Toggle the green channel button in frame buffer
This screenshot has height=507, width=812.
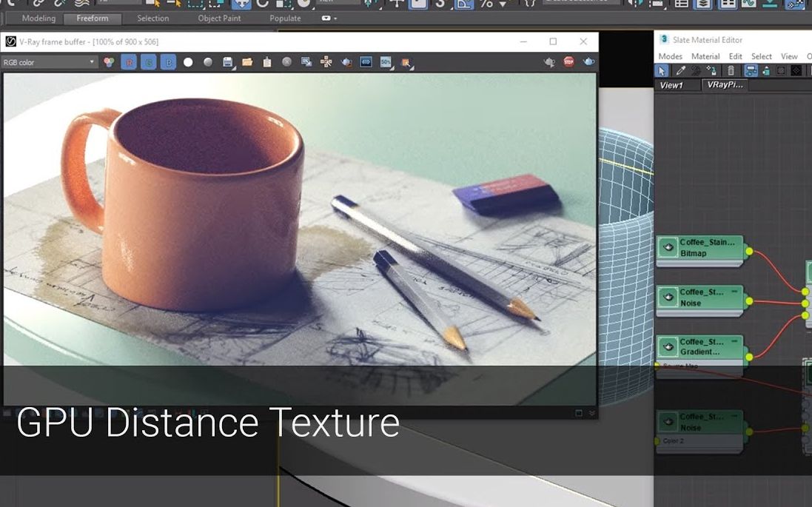(150, 62)
